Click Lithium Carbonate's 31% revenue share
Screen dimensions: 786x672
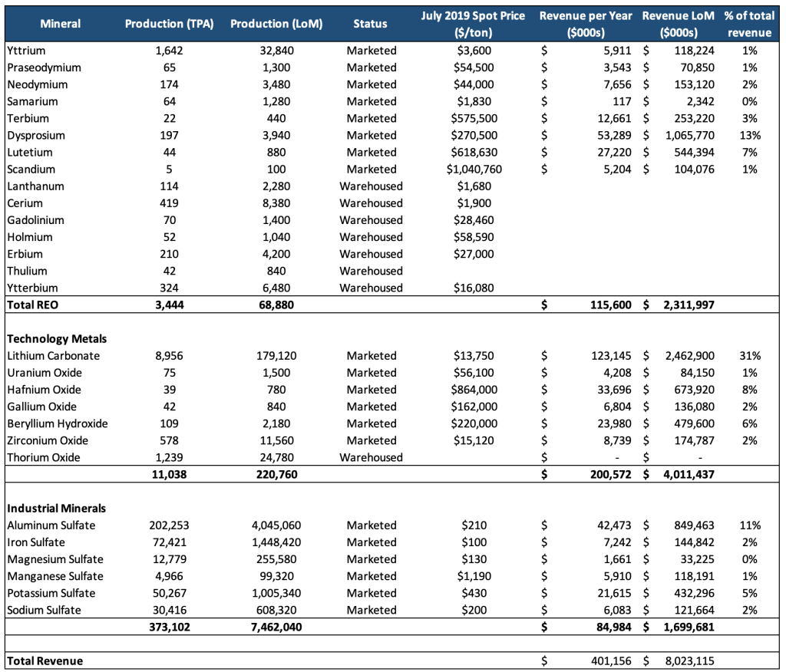[x=750, y=356]
